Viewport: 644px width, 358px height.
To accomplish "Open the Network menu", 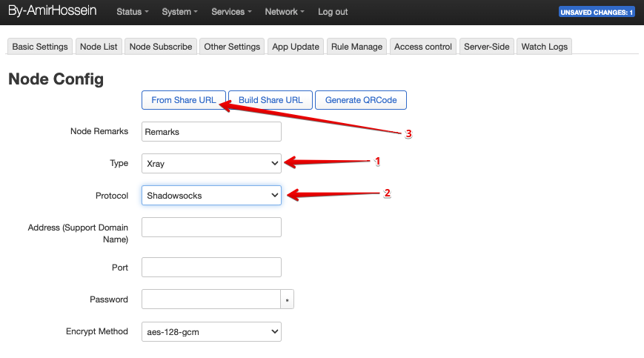I will tap(285, 12).
